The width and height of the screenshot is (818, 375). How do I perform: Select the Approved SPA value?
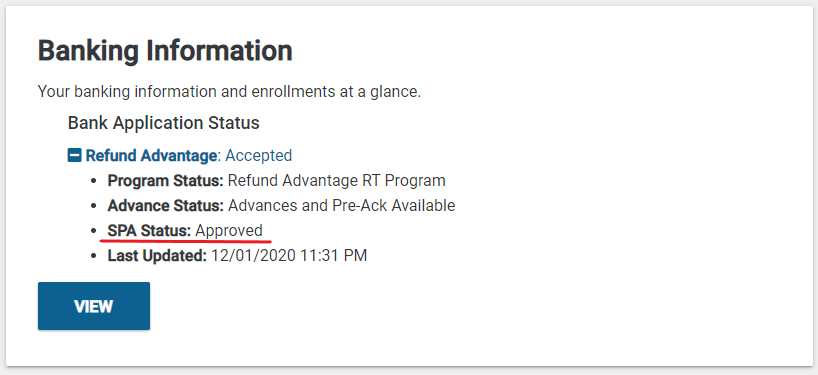229,231
